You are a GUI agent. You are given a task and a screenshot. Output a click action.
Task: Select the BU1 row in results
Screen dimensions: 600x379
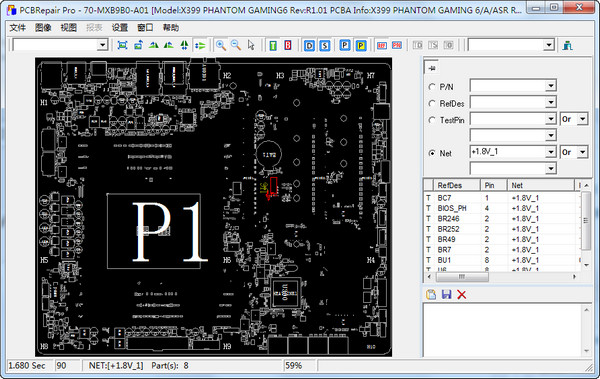click(501, 260)
